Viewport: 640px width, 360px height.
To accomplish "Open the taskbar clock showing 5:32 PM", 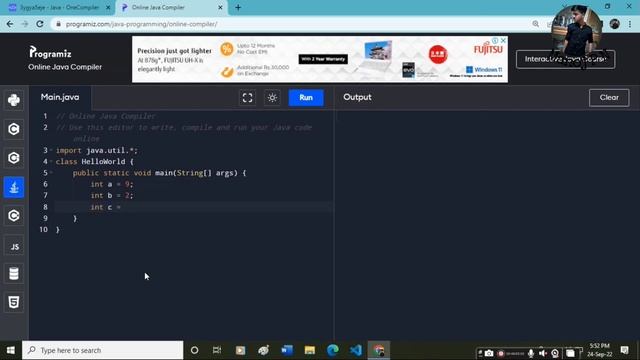I will pos(600,350).
